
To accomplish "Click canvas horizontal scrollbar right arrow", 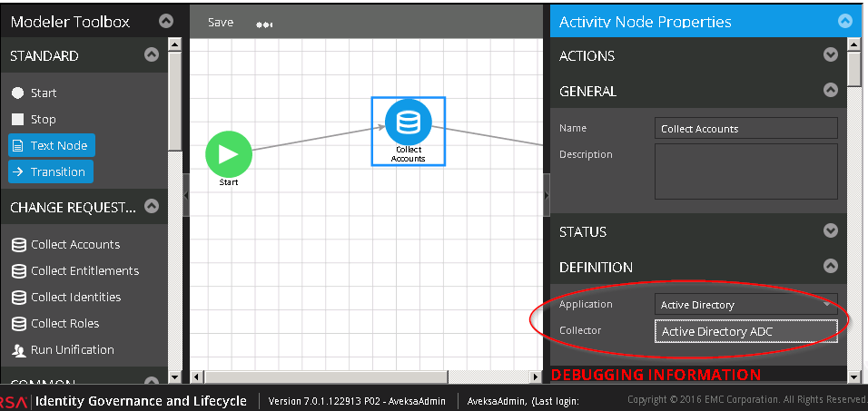I will click(535, 377).
